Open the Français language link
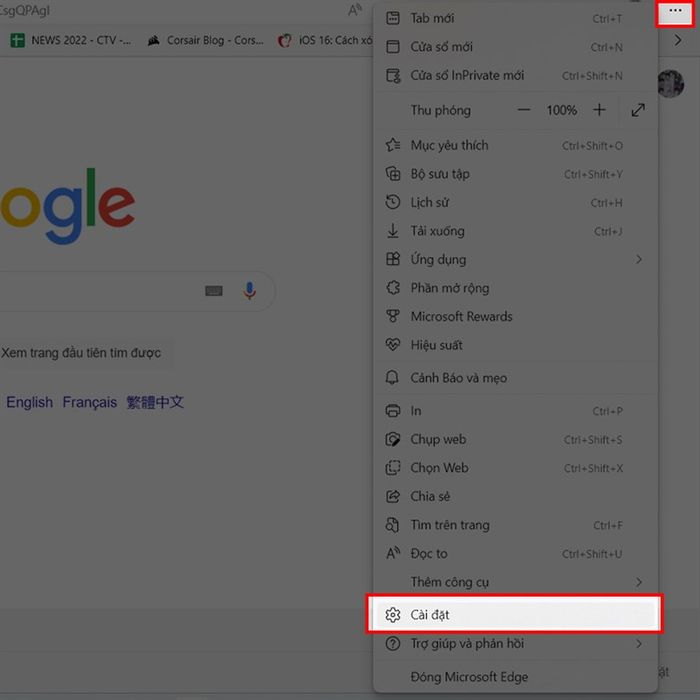 [x=90, y=402]
